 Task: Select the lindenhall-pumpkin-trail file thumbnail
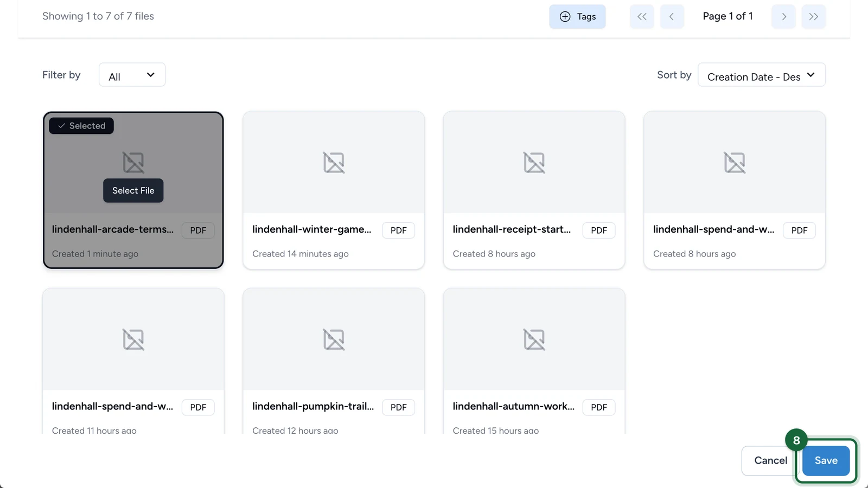coord(334,339)
